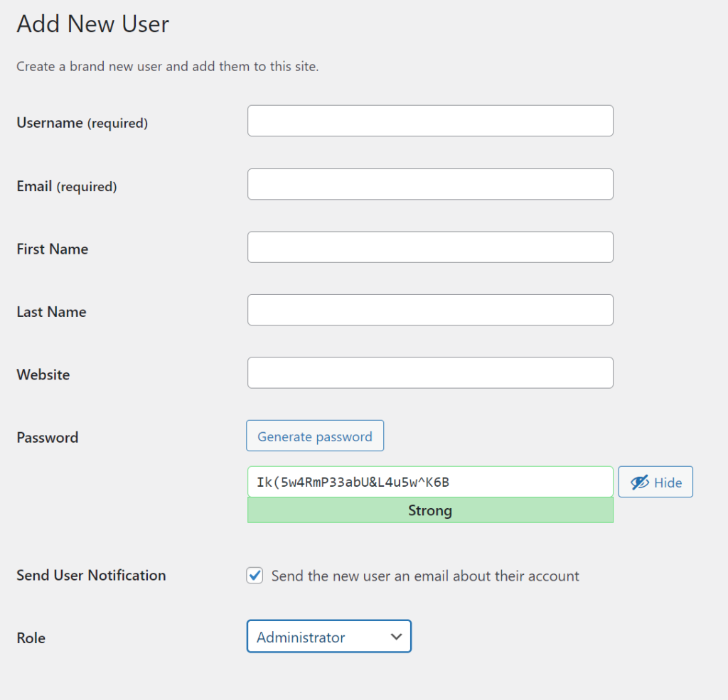728x700 pixels.
Task: Click the crossed-out eye icon beside Hide
Action: [x=639, y=483]
